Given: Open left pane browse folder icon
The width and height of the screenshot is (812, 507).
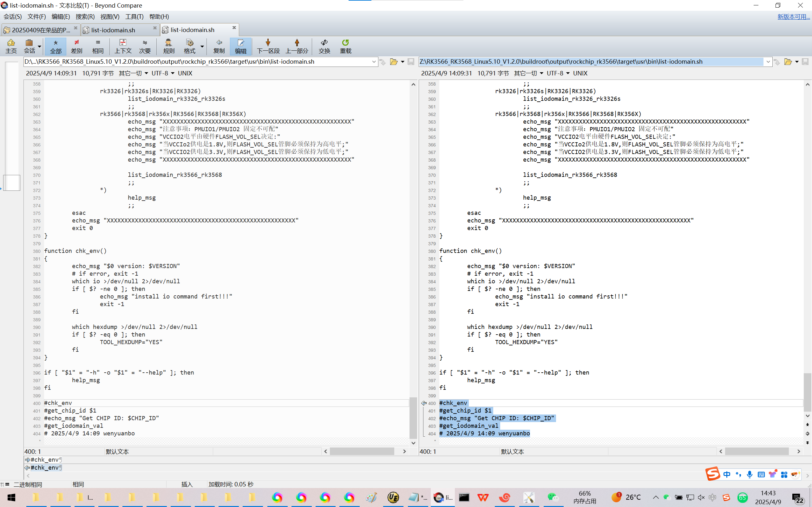Looking at the screenshot, I should coord(394,62).
